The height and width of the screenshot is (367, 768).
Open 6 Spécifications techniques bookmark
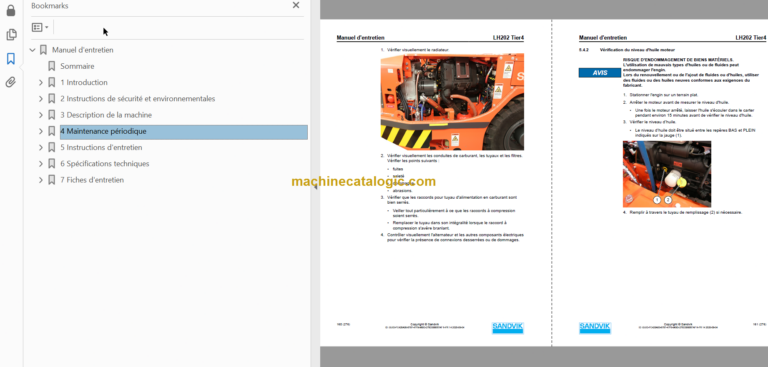[105, 163]
